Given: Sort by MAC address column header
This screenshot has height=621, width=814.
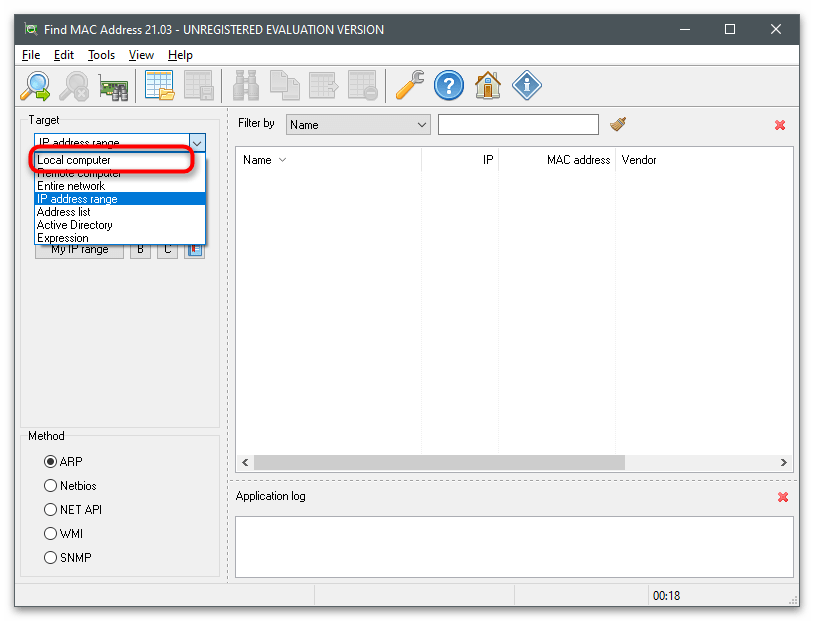Looking at the screenshot, I should coord(557,160).
